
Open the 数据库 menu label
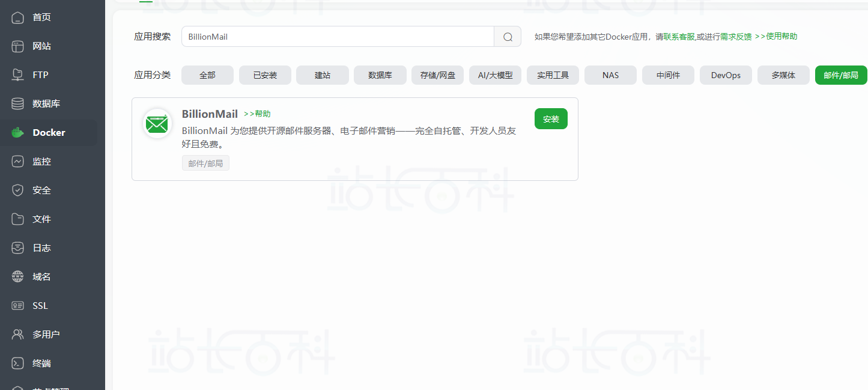(x=46, y=103)
